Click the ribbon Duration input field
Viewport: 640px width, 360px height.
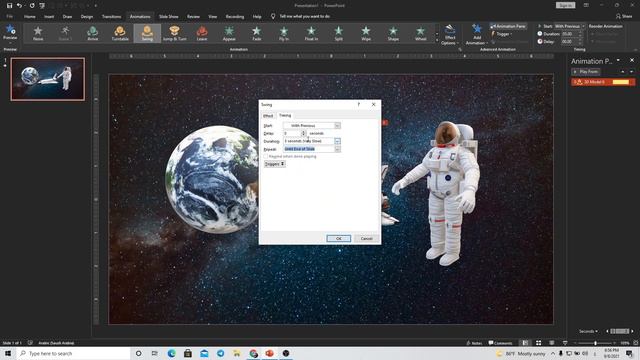point(569,34)
